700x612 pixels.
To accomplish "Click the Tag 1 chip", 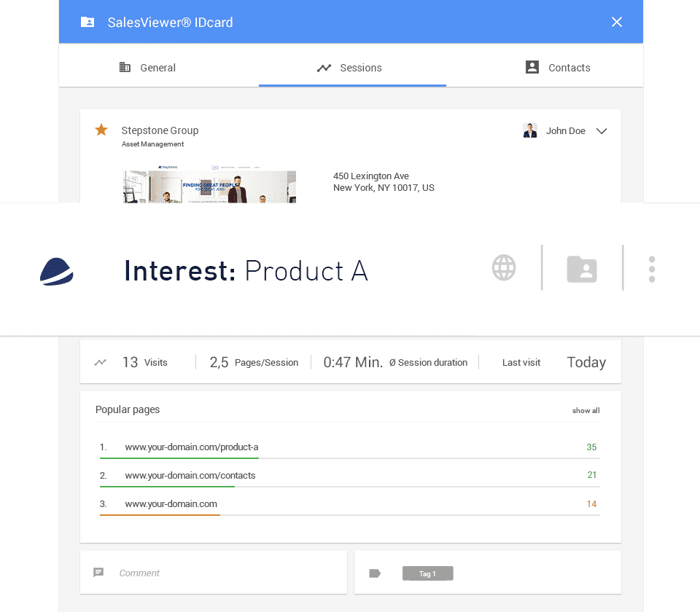I will [x=428, y=573].
